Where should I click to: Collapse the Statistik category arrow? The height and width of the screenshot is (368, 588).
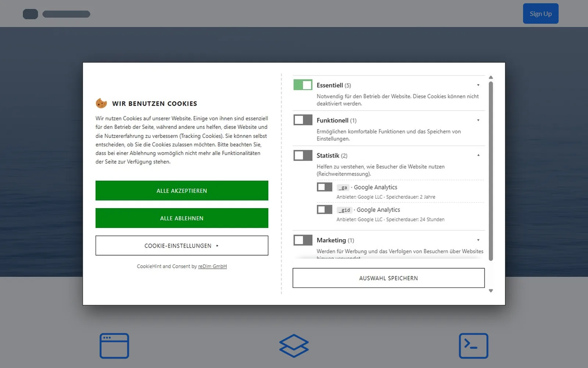click(x=478, y=155)
